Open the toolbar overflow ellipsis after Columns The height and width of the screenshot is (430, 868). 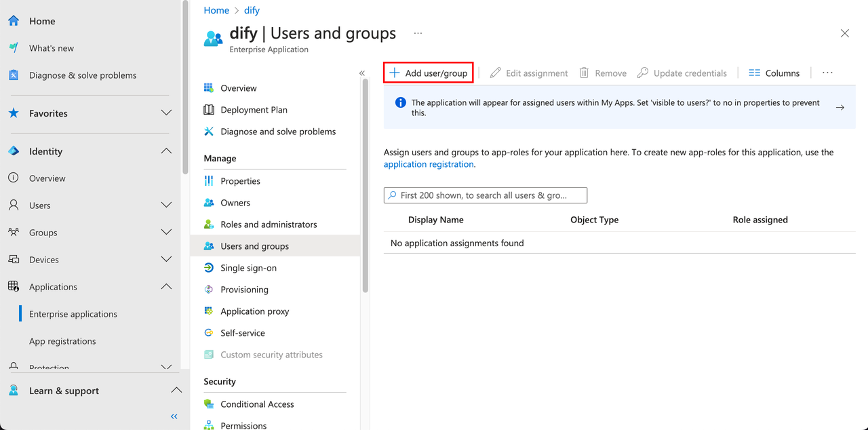click(x=827, y=73)
